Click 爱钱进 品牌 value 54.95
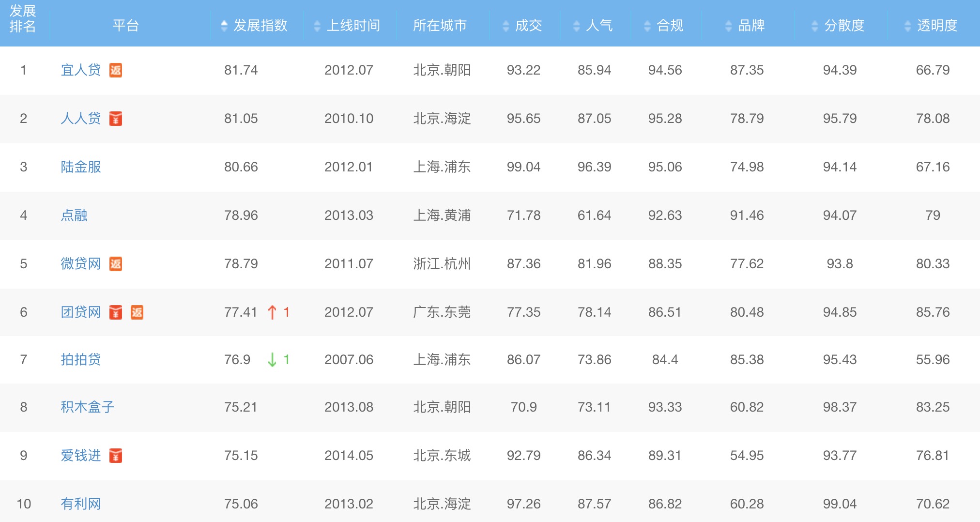980x522 pixels. 747,456
